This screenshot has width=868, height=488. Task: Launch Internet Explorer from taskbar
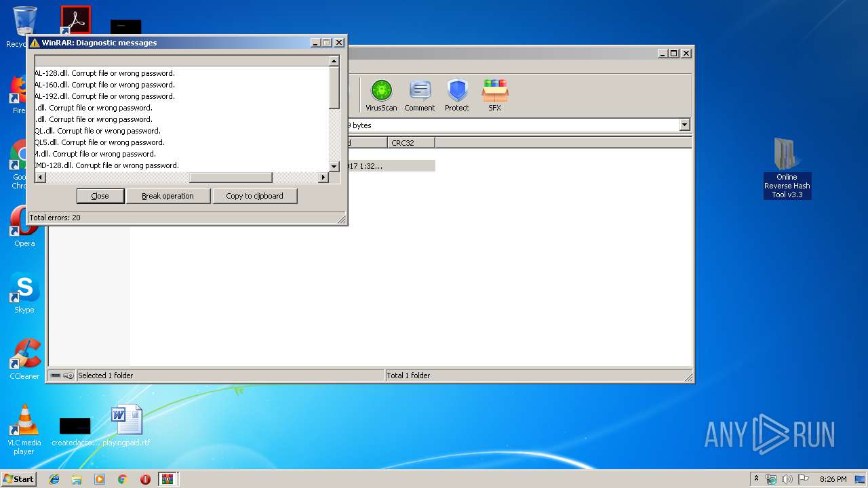tap(54, 479)
